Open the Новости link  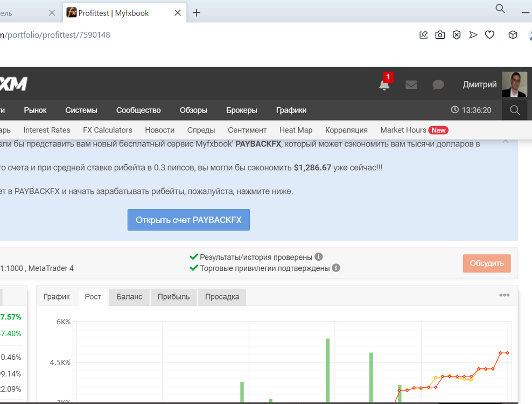coord(160,130)
